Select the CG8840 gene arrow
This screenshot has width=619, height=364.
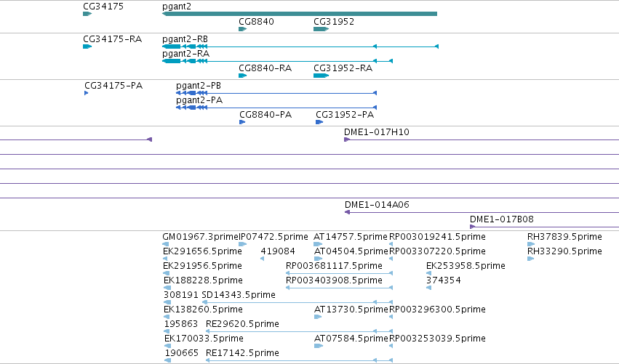click(x=243, y=29)
